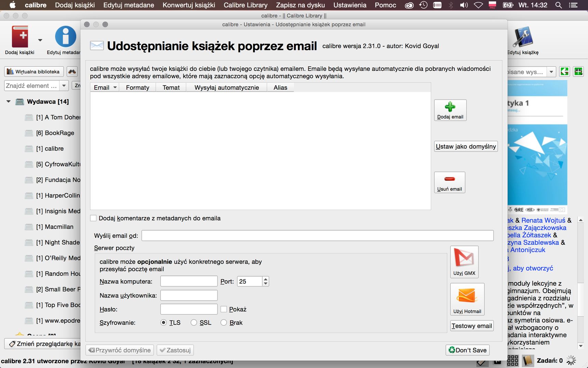The image size is (588, 368).
Task: Click the Creative Cloud menu bar icon
Action: click(409, 5)
